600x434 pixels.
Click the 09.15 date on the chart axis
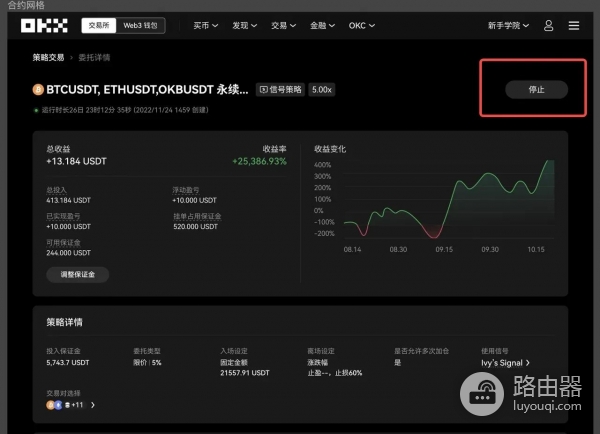coord(444,250)
